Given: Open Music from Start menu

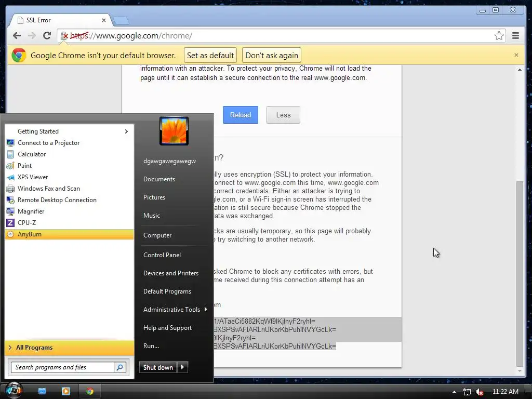Looking at the screenshot, I should coord(151,216).
